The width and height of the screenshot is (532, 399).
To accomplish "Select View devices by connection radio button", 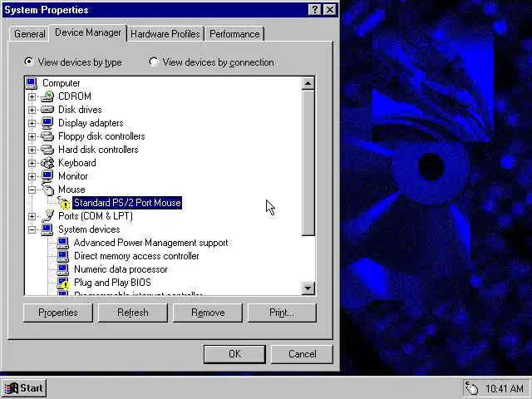I will coord(154,62).
